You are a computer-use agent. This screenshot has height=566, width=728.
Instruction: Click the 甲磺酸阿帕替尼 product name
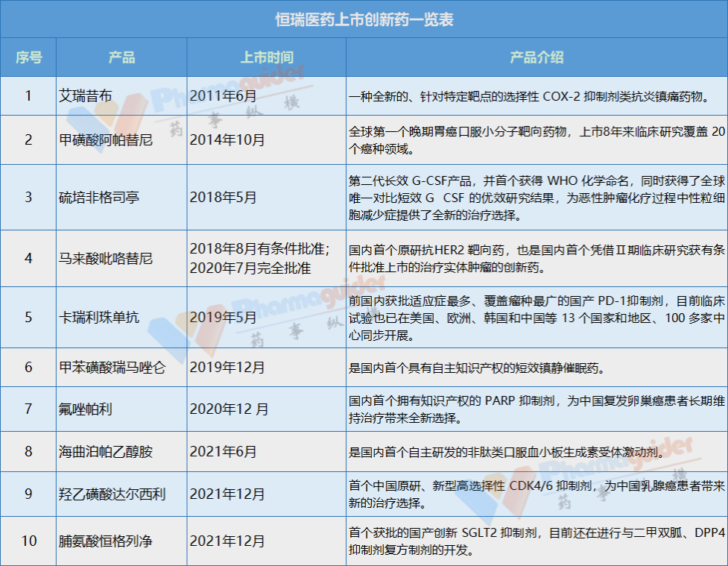pos(106,139)
